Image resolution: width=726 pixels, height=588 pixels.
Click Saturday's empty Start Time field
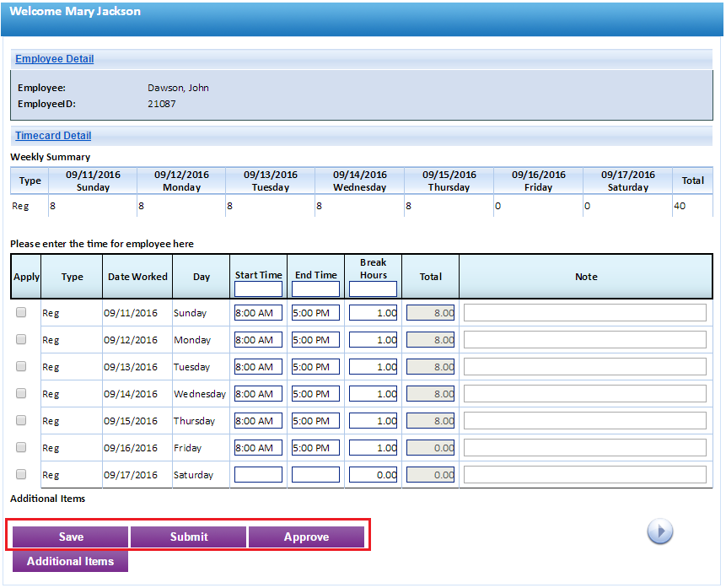pyautogui.click(x=258, y=474)
